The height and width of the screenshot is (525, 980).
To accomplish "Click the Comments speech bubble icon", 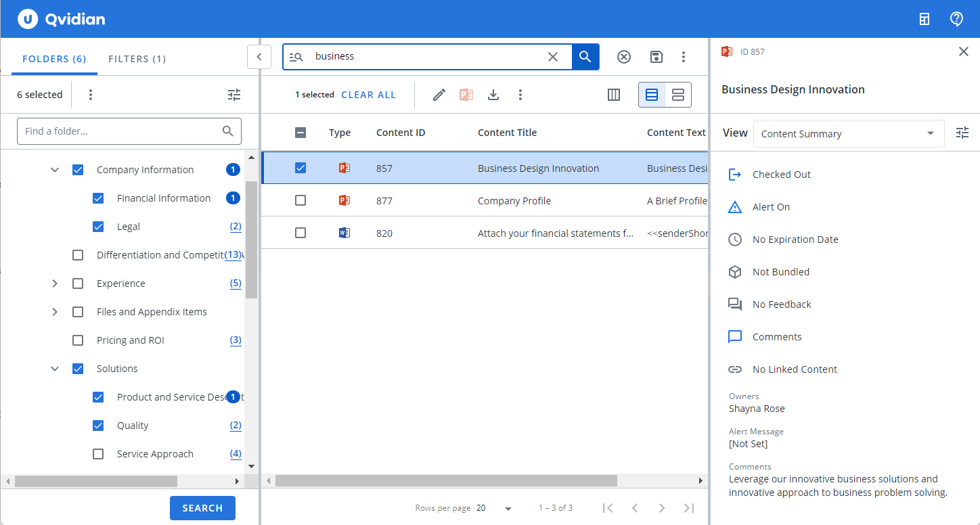I will pyautogui.click(x=735, y=337).
